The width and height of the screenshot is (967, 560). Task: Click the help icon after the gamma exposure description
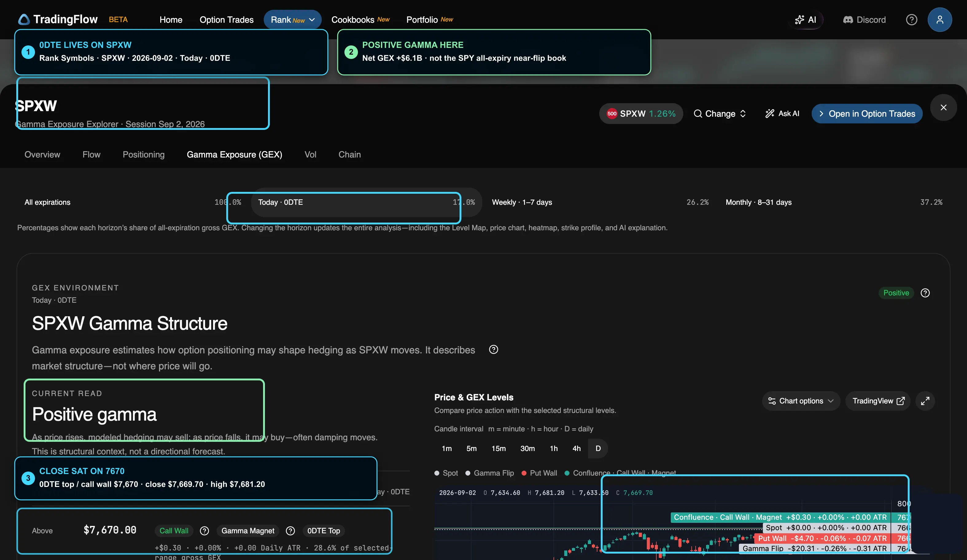pyautogui.click(x=494, y=350)
